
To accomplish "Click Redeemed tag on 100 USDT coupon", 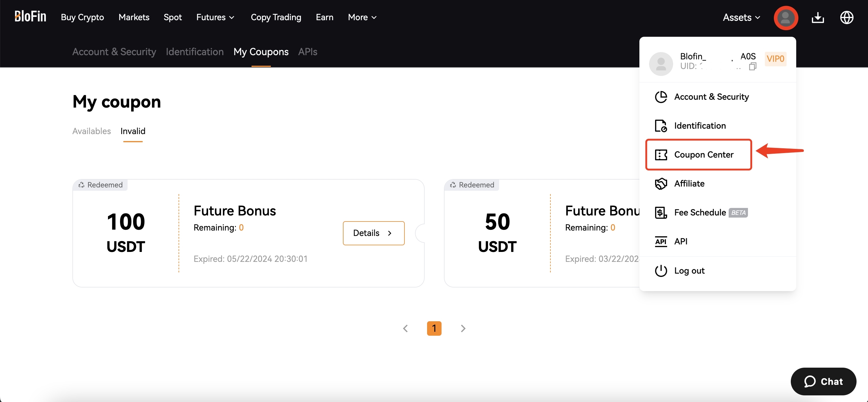I will (x=100, y=185).
